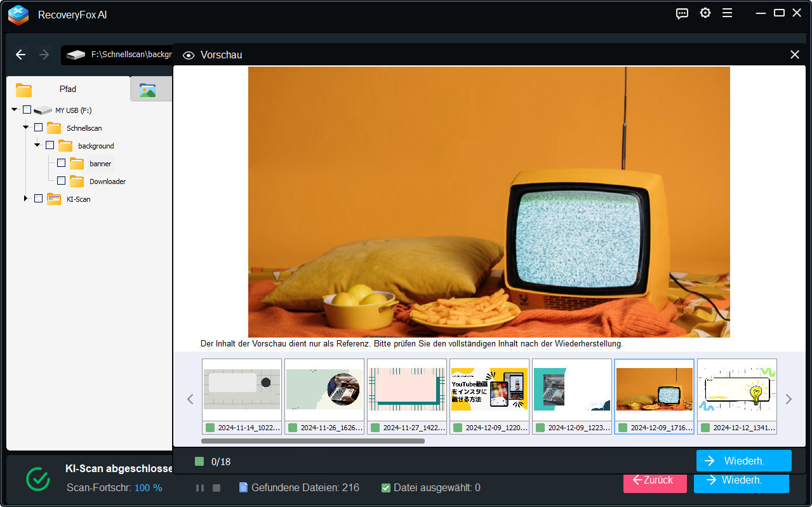
Task: Close the Vorschau preview panel
Action: tap(794, 55)
